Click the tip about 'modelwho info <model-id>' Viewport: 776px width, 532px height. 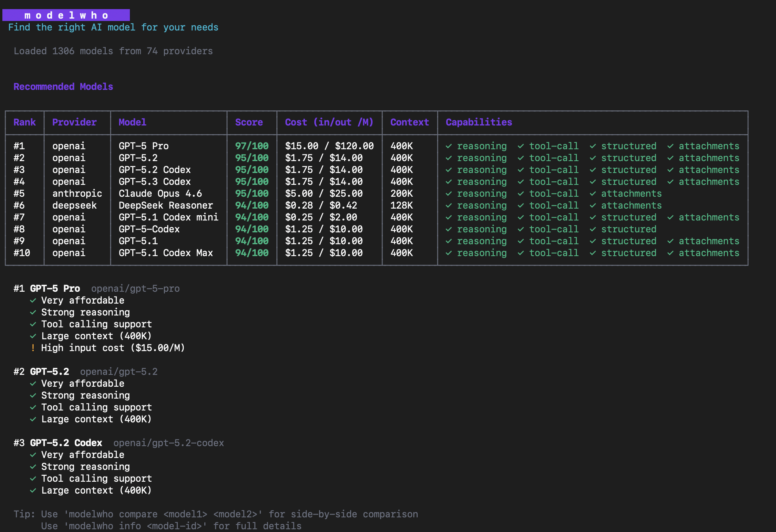click(x=171, y=526)
